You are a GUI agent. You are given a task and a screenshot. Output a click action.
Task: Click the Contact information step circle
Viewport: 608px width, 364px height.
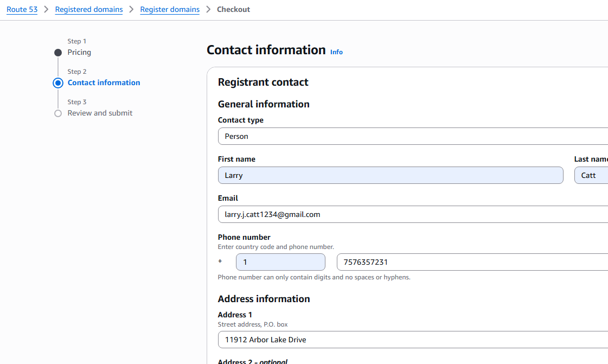tap(58, 83)
